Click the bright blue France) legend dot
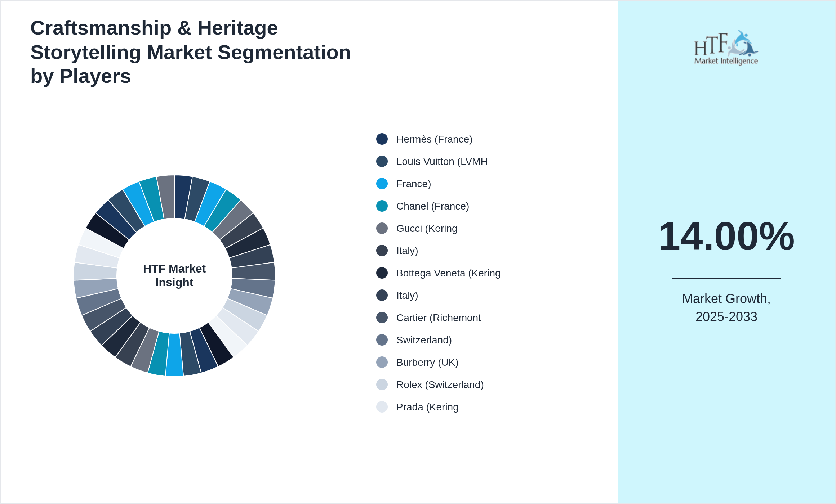The width and height of the screenshot is (836, 504). pyautogui.click(x=382, y=184)
